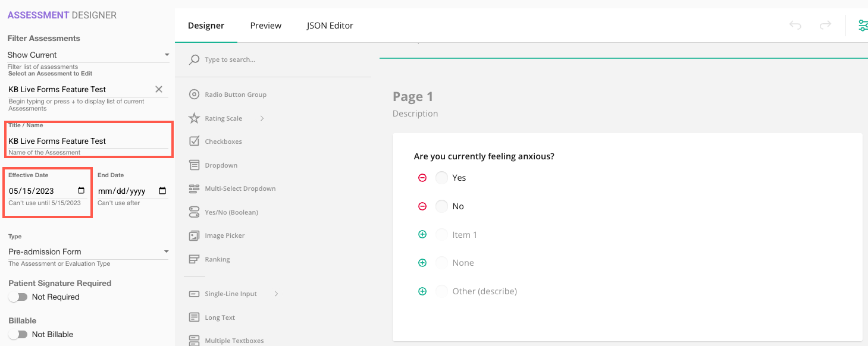Viewport: 868px width, 346px height.
Task: Open the Type Pre-admission Form dropdown
Action: [x=88, y=251]
